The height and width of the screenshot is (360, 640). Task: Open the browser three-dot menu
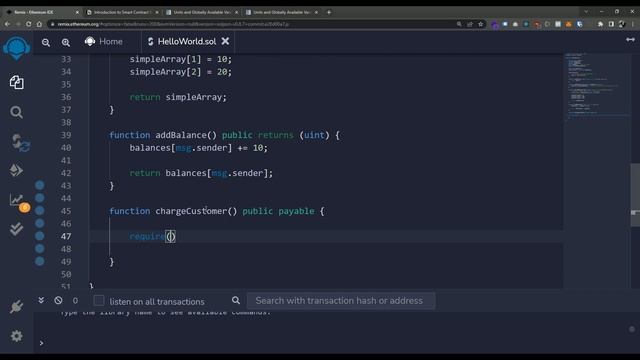pyautogui.click(x=633, y=24)
